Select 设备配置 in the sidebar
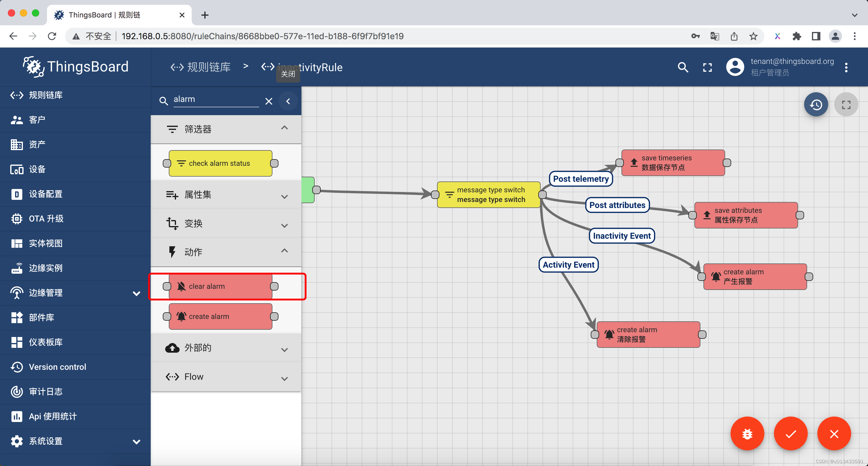Screen dimensions: 868x466 pos(75,194)
